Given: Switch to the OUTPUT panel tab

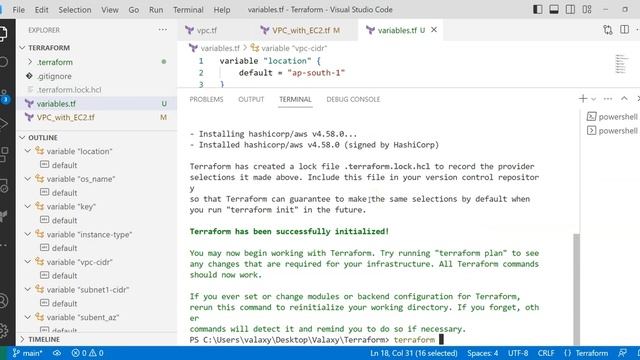Looking at the screenshot, I should click(x=251, y=99).
